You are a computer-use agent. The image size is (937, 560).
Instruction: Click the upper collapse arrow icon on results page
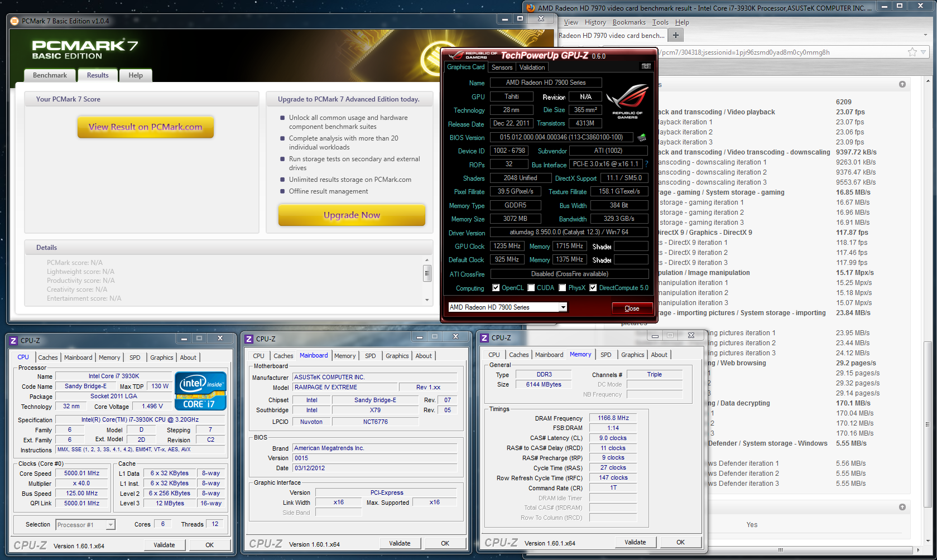pos(902,84)
